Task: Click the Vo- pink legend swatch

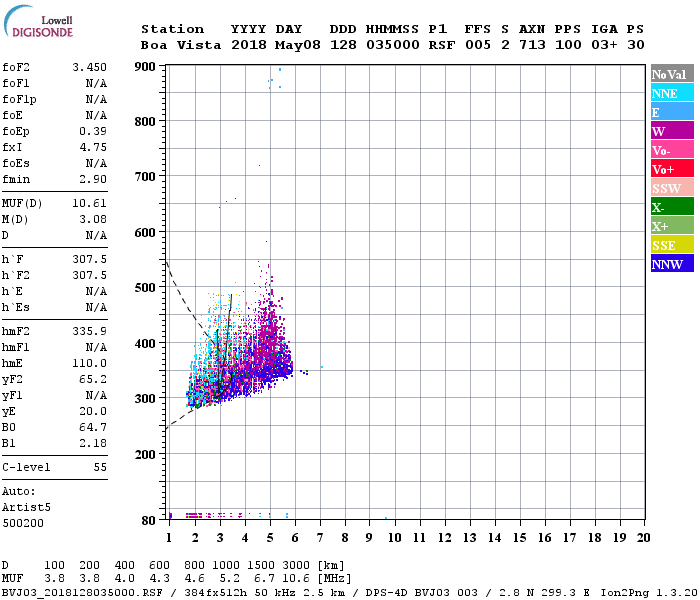Action: (672, 150)
